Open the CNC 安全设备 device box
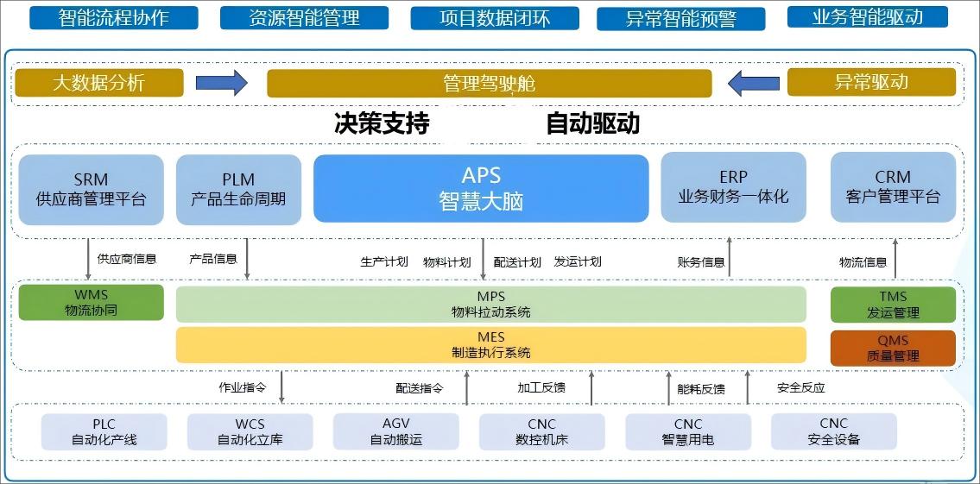 [834, 431]
